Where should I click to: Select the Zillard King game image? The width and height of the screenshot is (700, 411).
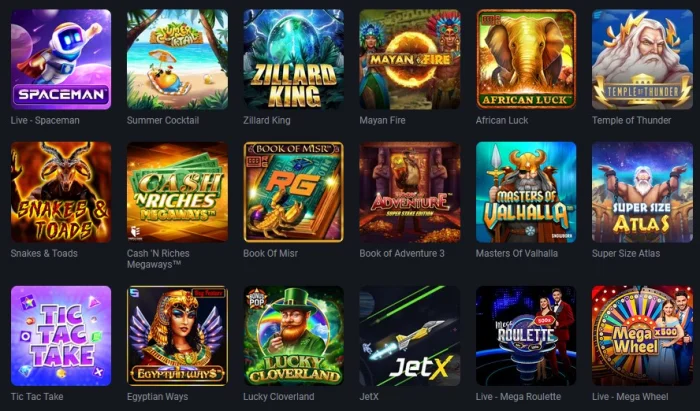point(294,59)
